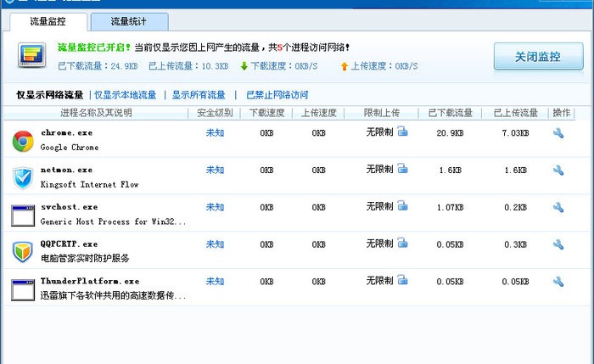
Task: Click 未知 security level for netmon.exe
Action: pos(215,170)
